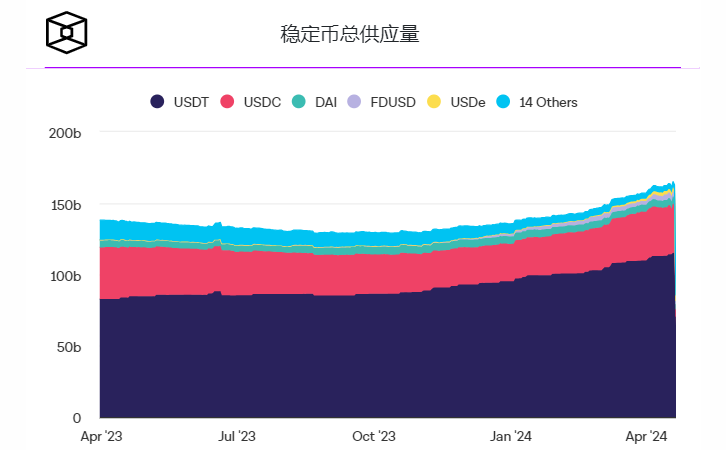726x450 pixels.
Task: Select the 14 Others legend label
Action: click(548, 102)
